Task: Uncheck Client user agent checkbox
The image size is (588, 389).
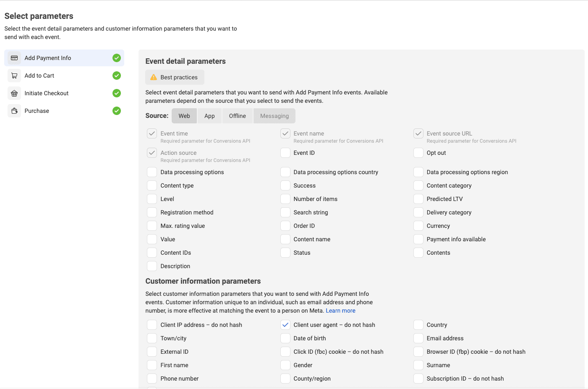Action: [285, 325]
